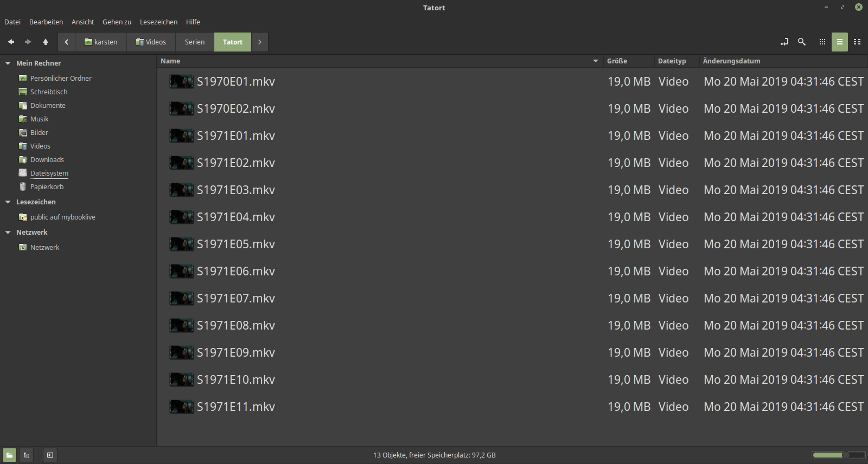The height and width of the screenshot is (464, 868).
Task: Select the Tatort path bar button
Action: tap(233, 42)
